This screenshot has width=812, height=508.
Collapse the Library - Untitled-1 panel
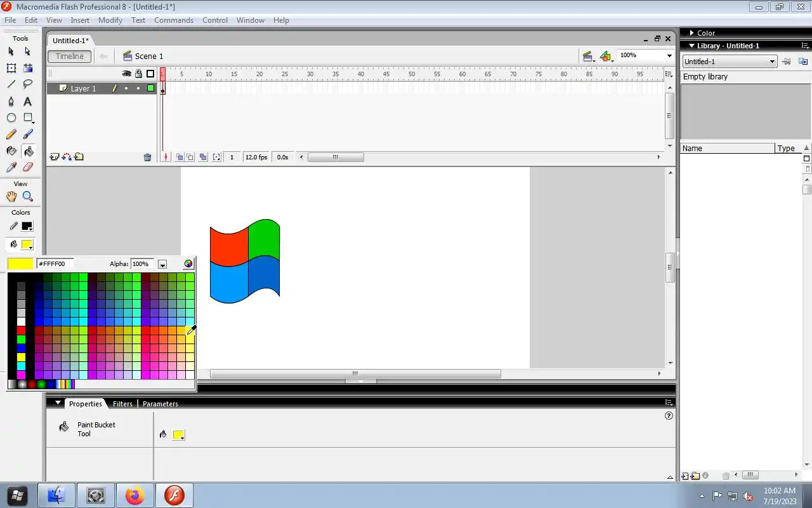point(691,46)
